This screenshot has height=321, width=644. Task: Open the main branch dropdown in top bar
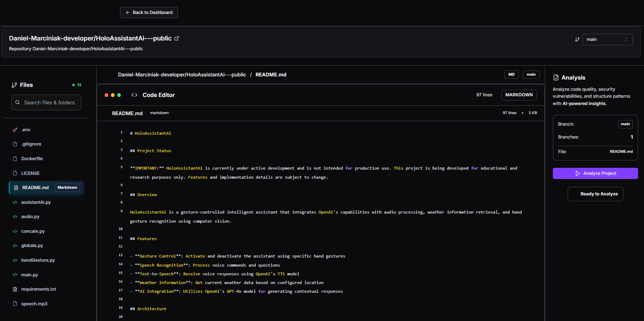pyautogui.click(x=607, y=39)
